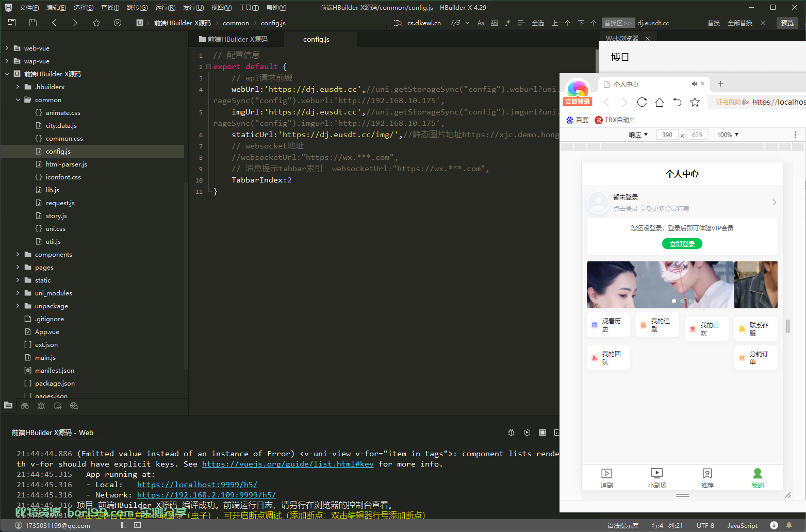Screen dimensions: 806x532
Task: Go forward with the HBuilder toolbar right arrow
Action: (75, 23)
